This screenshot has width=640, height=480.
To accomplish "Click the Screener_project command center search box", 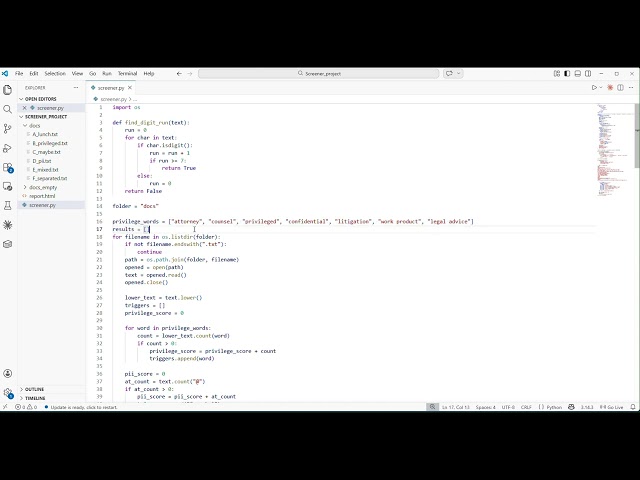I will [x=318, y=73].
